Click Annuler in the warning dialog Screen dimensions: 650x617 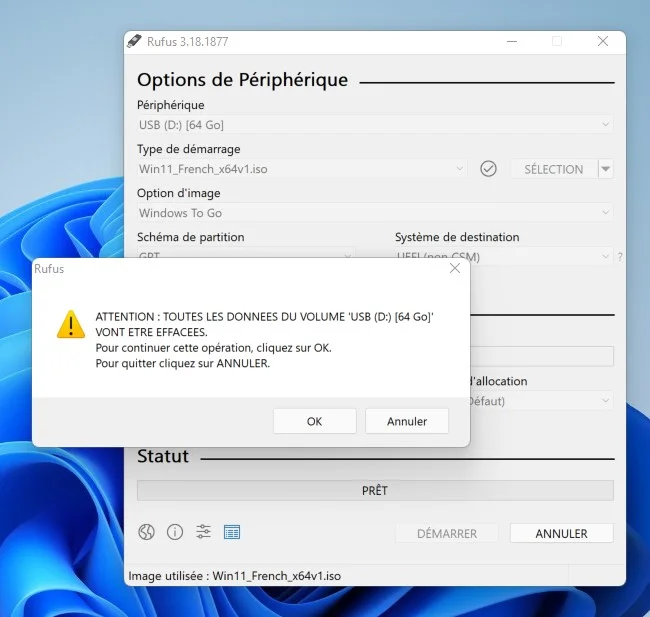(407, 421)
